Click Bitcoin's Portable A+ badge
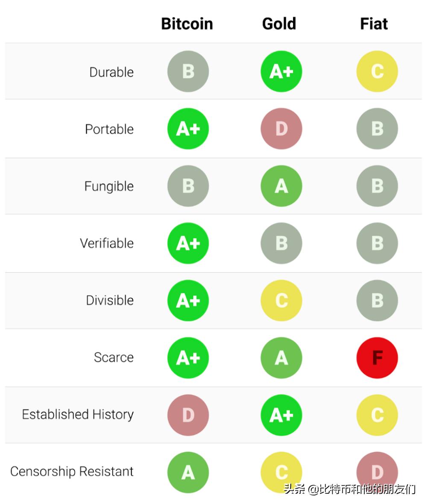The image size is (425, 504). coord(188,129)
